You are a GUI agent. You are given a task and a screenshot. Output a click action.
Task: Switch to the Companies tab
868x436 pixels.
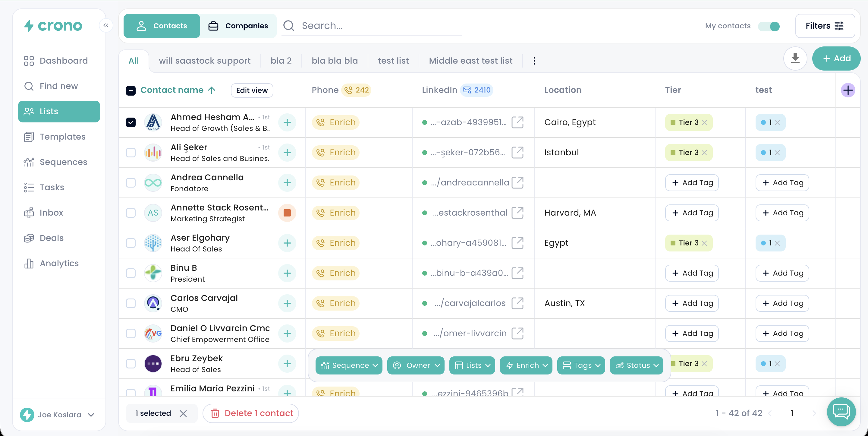[x=238, y=26]
